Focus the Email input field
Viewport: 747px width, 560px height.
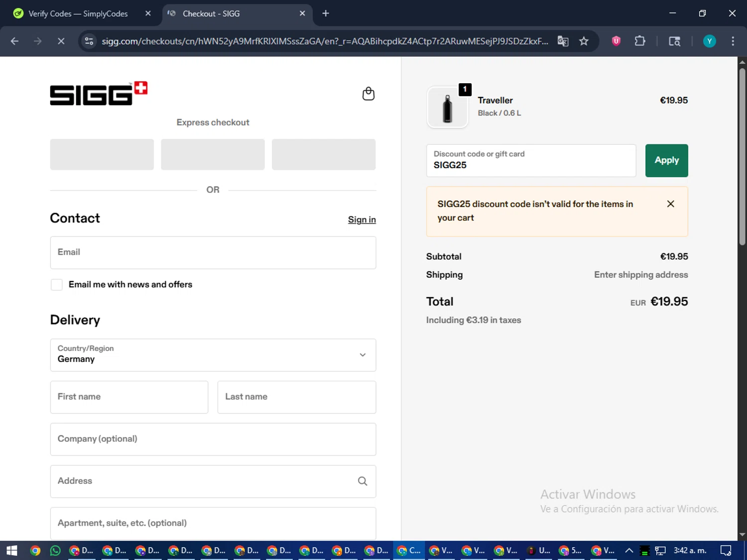point(213,252)
